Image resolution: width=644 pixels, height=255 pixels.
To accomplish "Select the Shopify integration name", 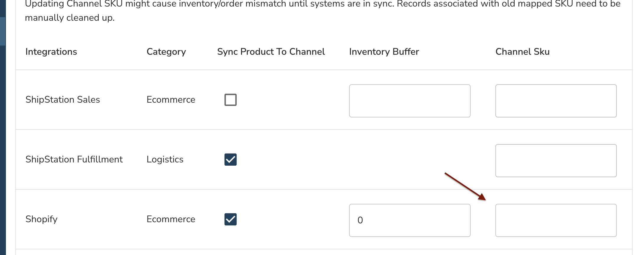I will [x=41, y=219].
